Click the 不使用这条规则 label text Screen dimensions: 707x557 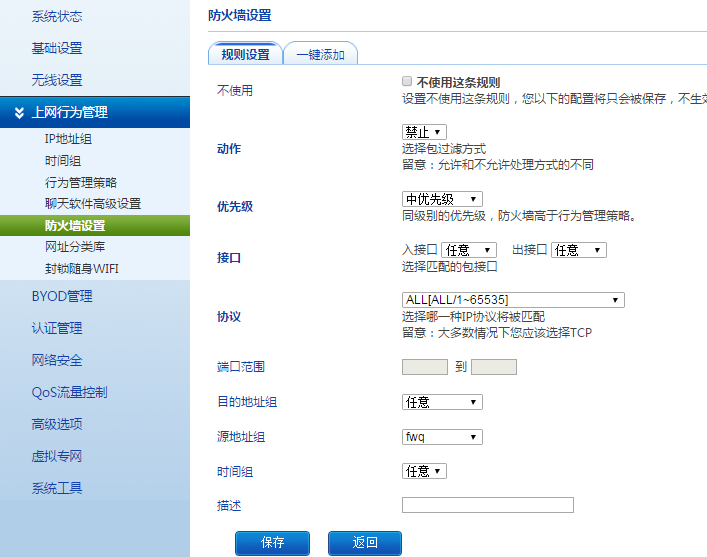click(459, 83)
